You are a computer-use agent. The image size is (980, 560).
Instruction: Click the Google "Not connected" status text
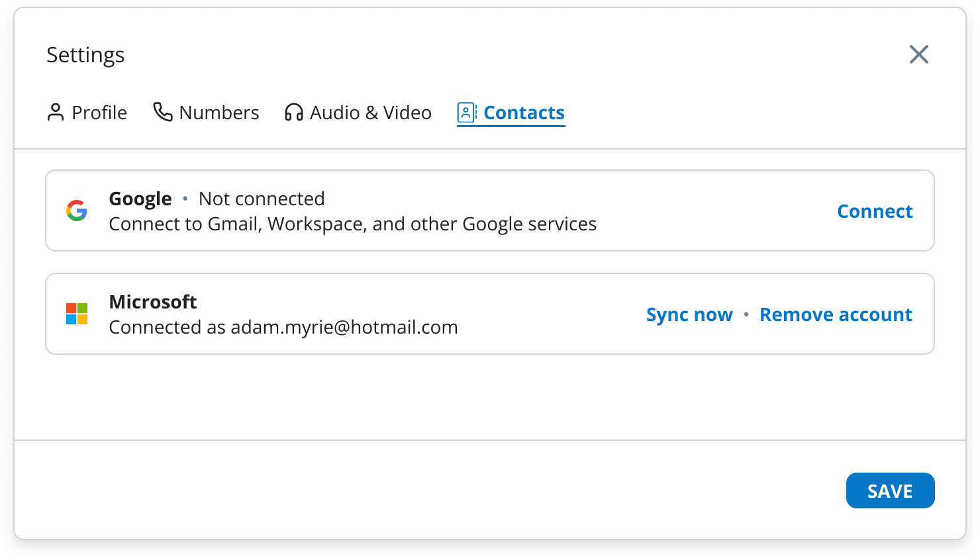(262, 199)
